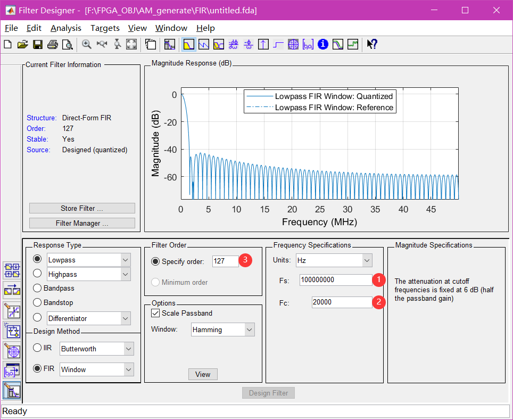
Task: Save the current session
Action: (38, 44)
